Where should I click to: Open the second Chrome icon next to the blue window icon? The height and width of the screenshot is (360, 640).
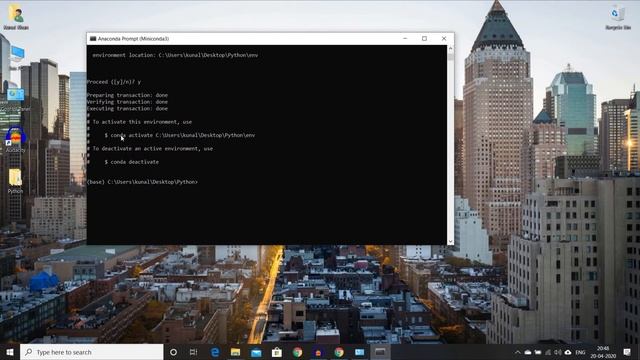[x=339, y=352]
